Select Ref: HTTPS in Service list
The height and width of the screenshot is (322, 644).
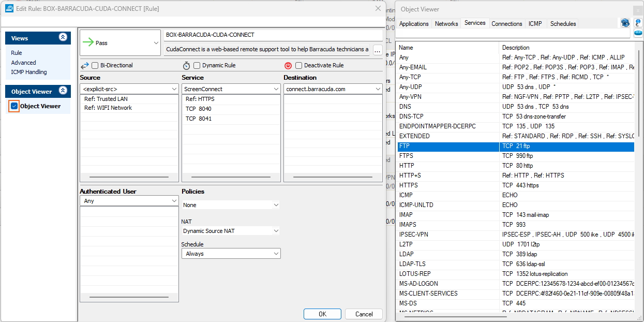click(231, 99)
